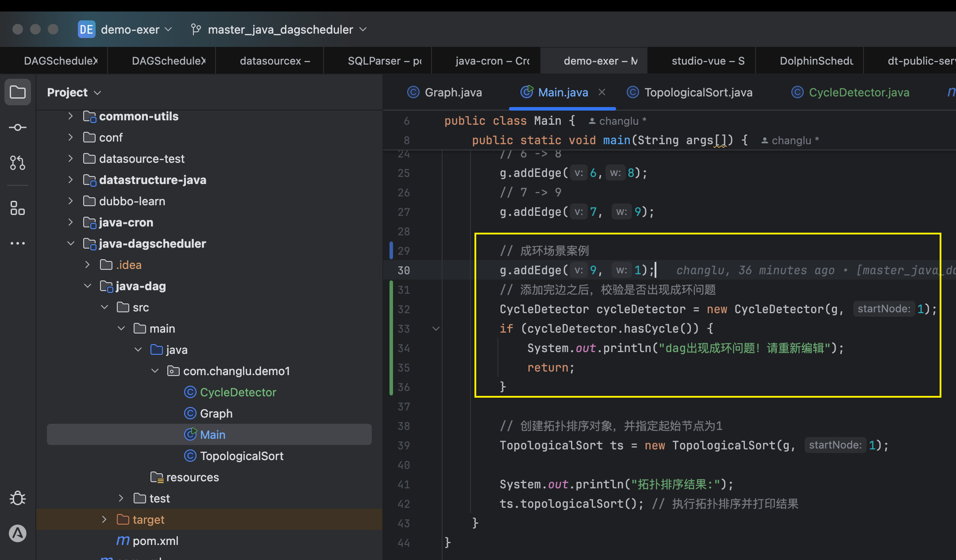Switch to the java-cron window tab

pyautogui.click(x=486, y=61)
